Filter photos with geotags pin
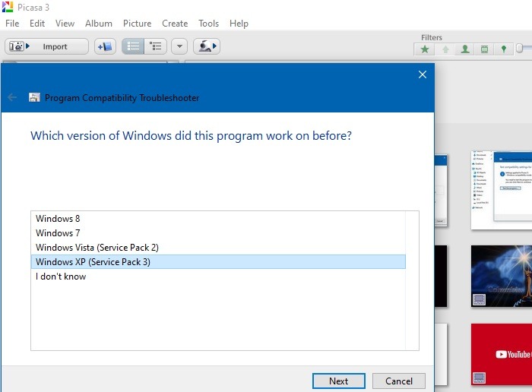This screenshot has height=392, width=532. click(504, 49)
